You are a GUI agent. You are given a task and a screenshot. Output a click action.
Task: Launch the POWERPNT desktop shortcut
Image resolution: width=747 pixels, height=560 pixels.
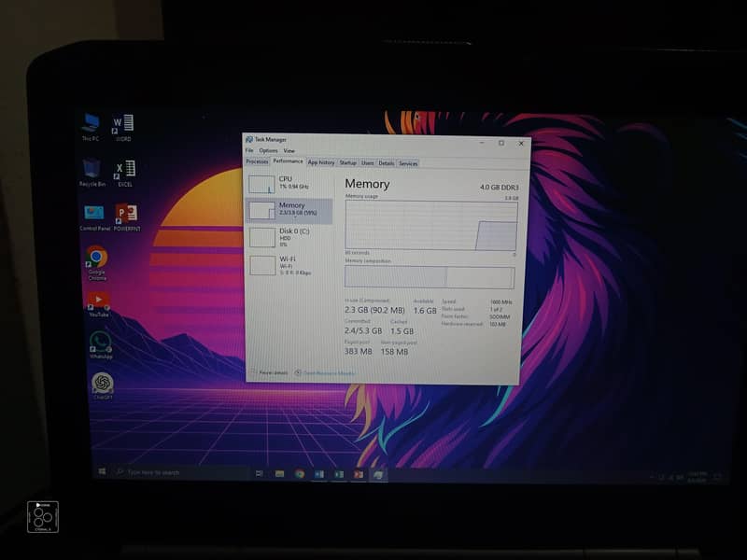pyautogui.click(x=127, y=218)
